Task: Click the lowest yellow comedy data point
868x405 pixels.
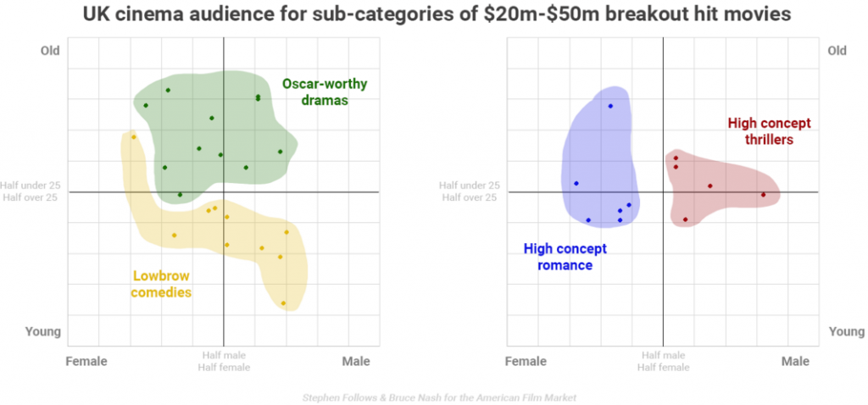Action: (x=283, y=303)
